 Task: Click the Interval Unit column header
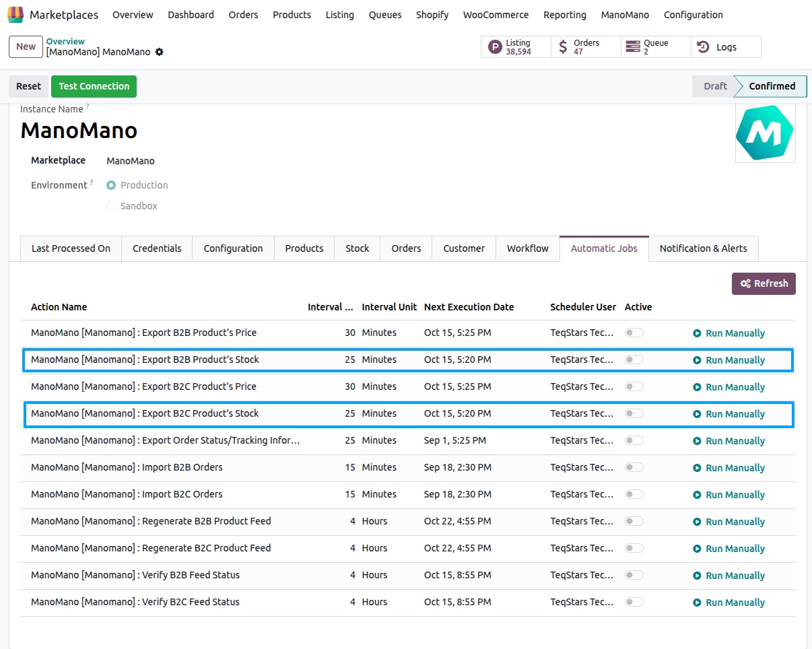(389, 307)
